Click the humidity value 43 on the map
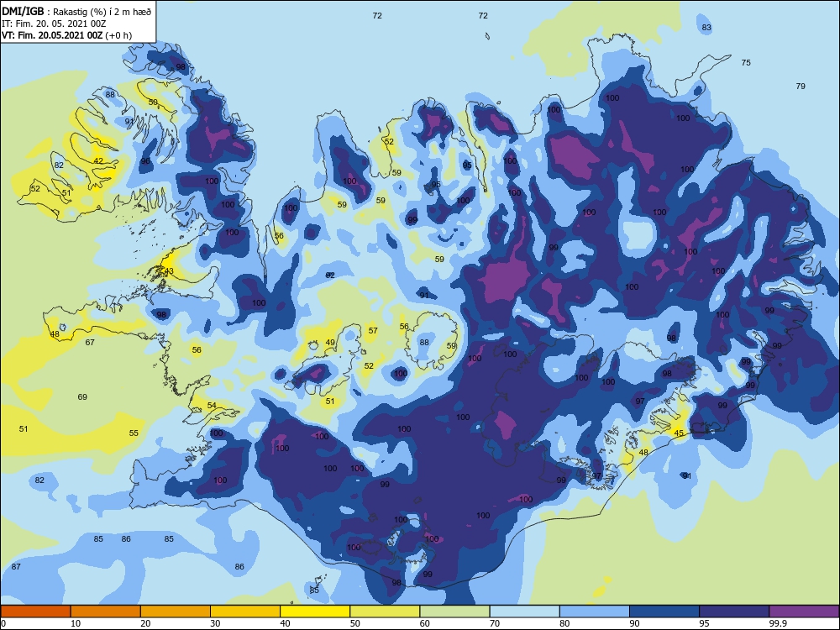The image size is (840, 630). click(x=169, y=270)
